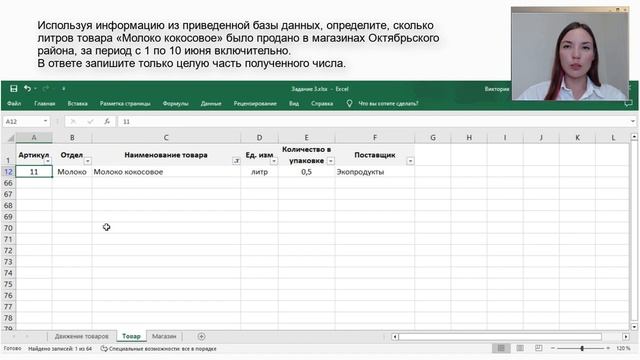Open the Количество в упаковке filter dropdown

[331, 161]
